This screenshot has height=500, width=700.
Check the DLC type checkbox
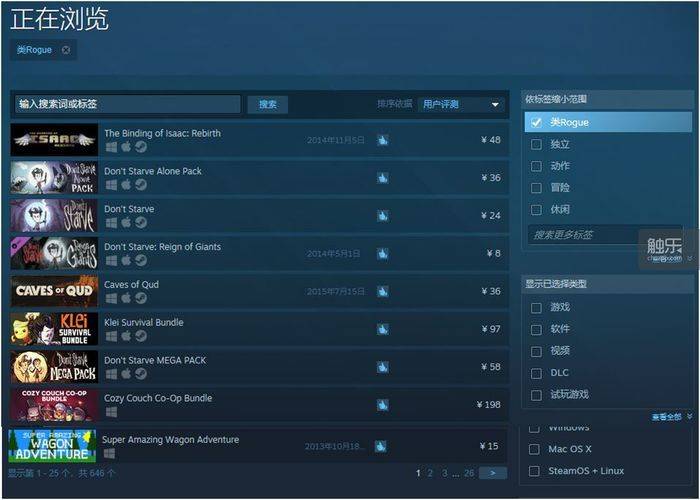[x=536, y=373]
